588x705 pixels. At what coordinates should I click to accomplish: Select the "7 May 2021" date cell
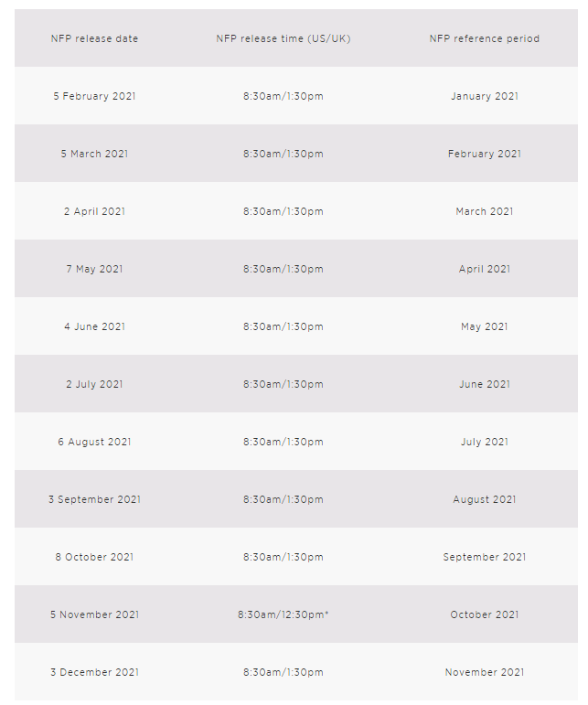coord(94,269)
